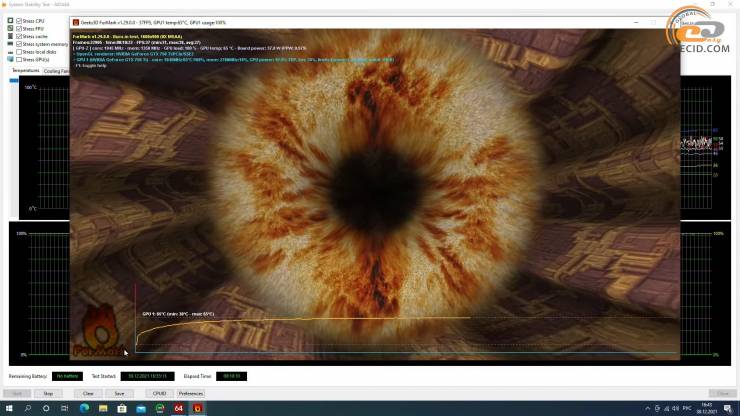Show hidden system tray icons
Image resolution: width=740 pixels, height=416 pixels.
[x=648, y=408]
